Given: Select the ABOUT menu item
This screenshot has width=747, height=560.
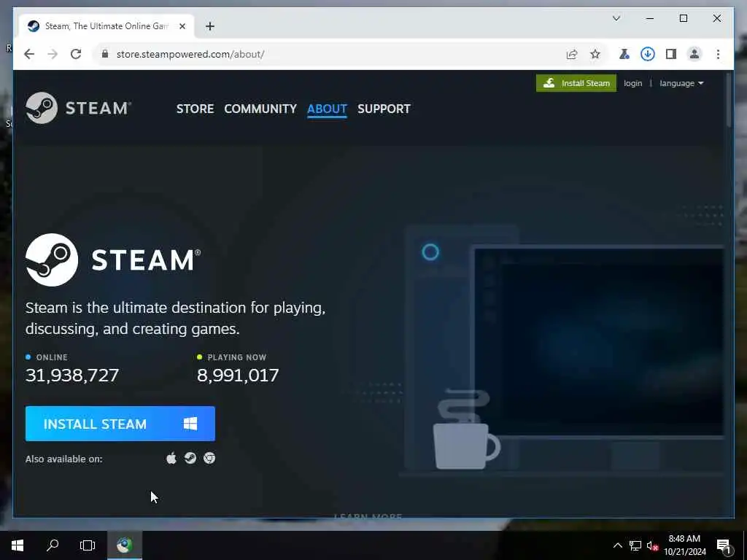Looking at the screenshot, I should [327, 109].
